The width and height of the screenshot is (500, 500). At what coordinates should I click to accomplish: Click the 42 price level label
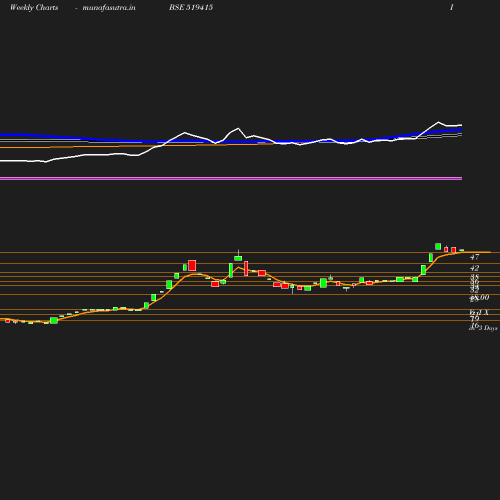click(x=474, y=268)
